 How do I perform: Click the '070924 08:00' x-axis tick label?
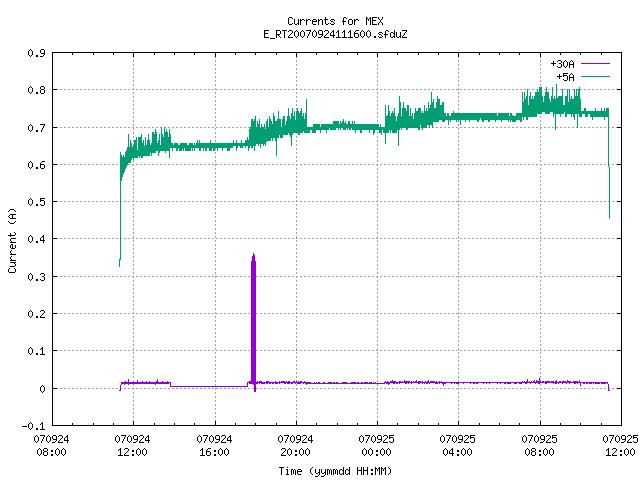coord(51,446)
